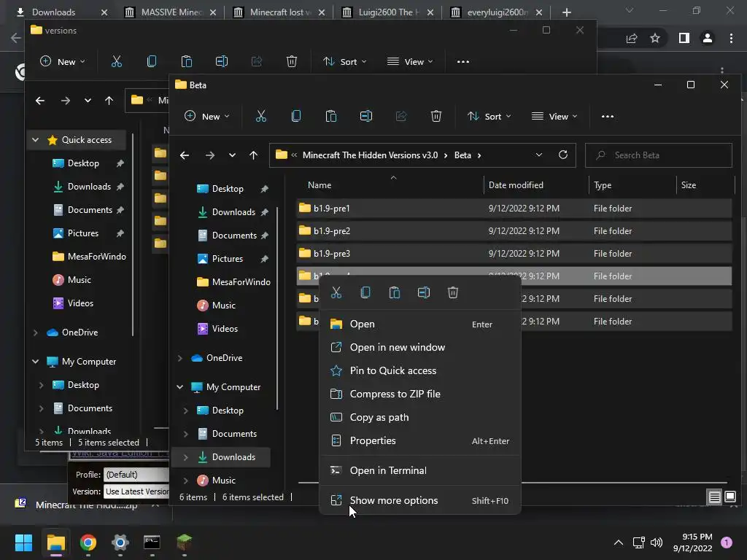747x560 pixels.
Task: Open See more options in versions toolbar
Action: click(x=463, y=62)
